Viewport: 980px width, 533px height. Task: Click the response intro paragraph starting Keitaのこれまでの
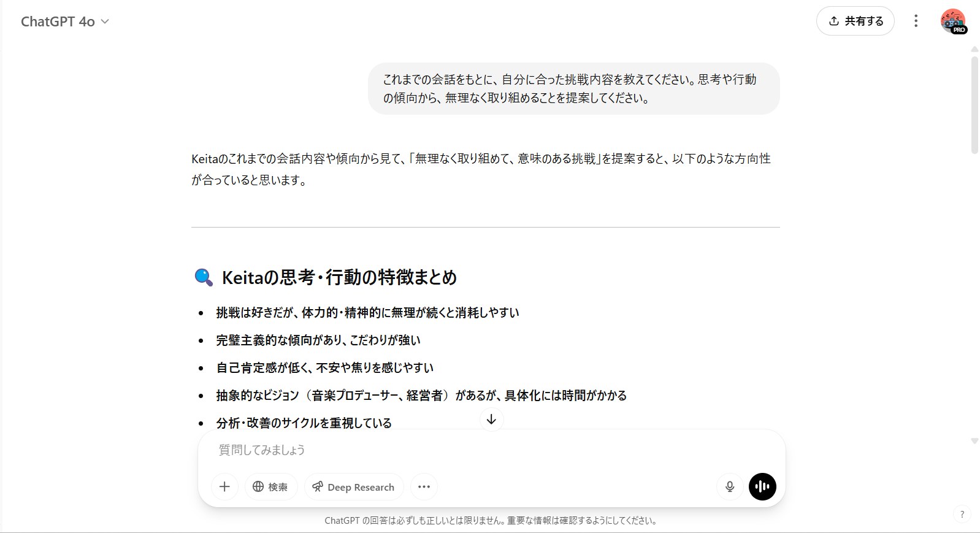click(481, 169)
